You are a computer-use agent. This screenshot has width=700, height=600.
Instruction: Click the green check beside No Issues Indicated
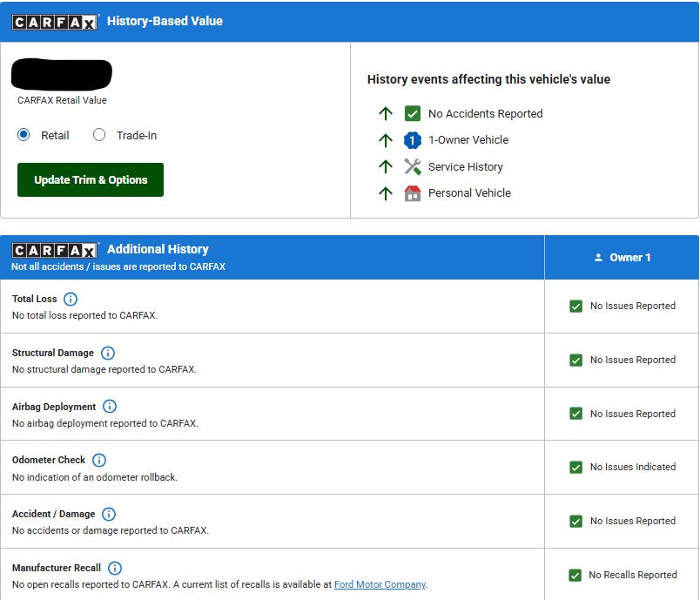click(575, 468)
